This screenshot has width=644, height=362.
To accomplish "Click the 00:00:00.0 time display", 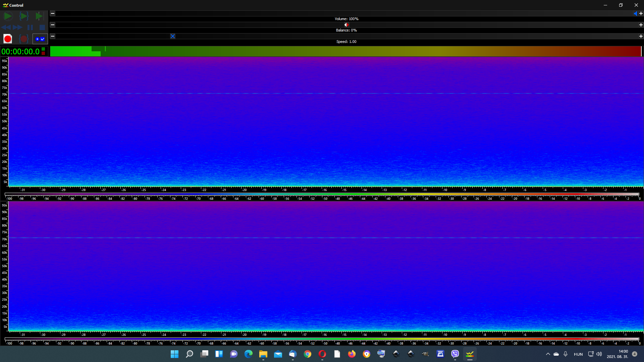I will coord(21,52).
